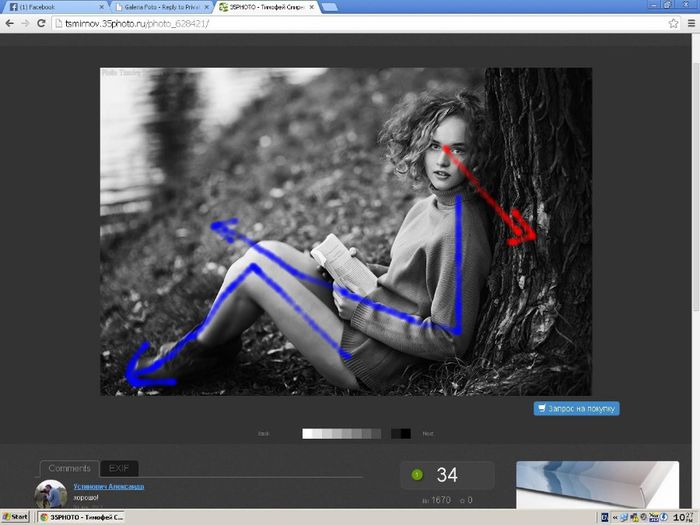The image size is (700, 525).
Task: Click the Next navigation link below photo
Action: point(428,433)
